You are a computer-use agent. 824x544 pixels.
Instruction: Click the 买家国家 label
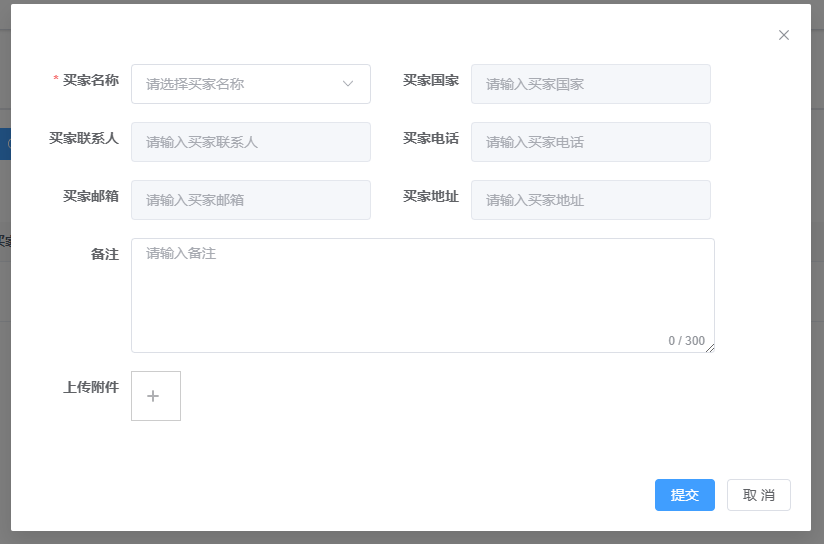[430, 80]
